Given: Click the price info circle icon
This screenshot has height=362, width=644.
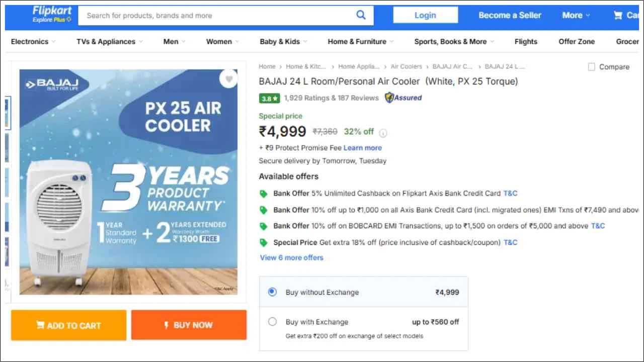Looking at the screenshot, I should [383, 133].
